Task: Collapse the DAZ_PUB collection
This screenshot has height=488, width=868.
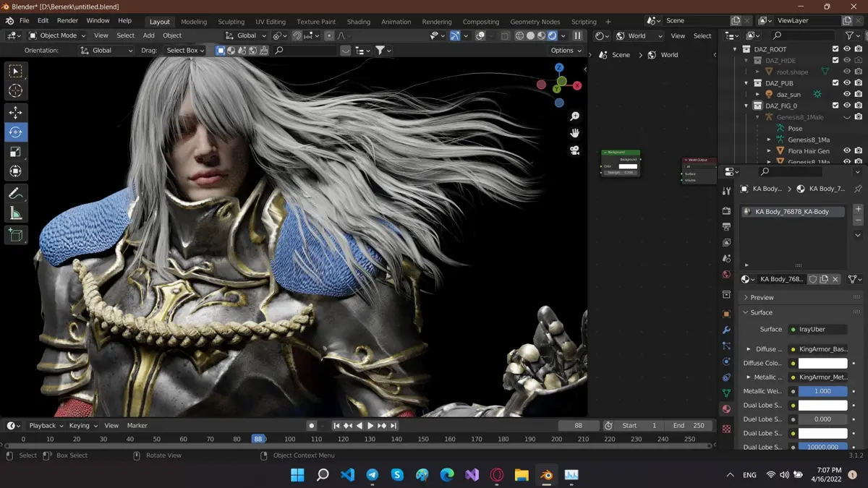Action: (746, 83)
